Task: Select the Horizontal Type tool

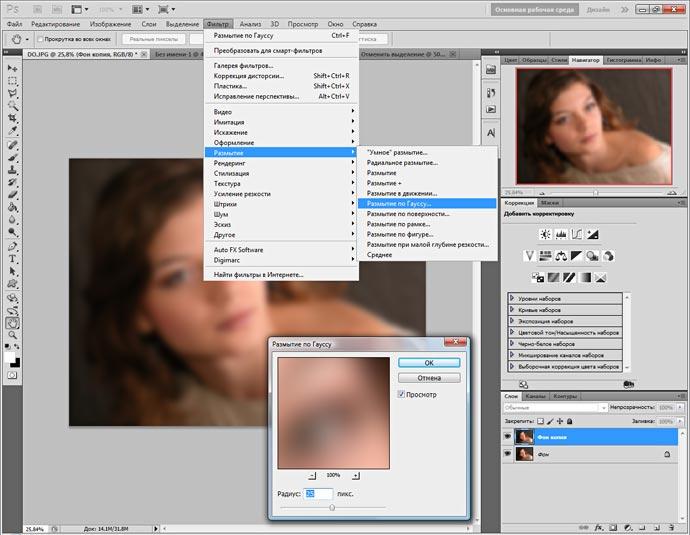Action: coord(12,259)
